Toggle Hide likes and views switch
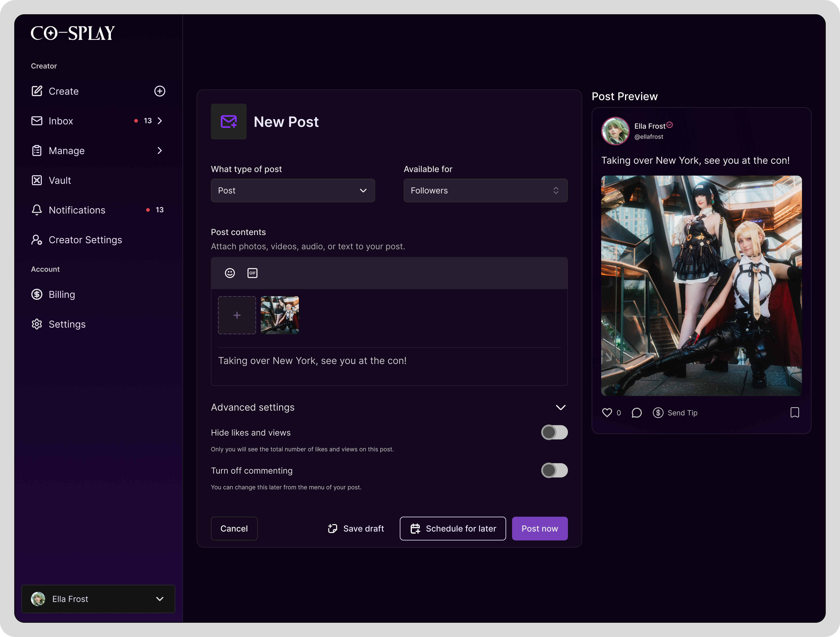The width and height of the screenshot is (840, 637). point(554,432)
